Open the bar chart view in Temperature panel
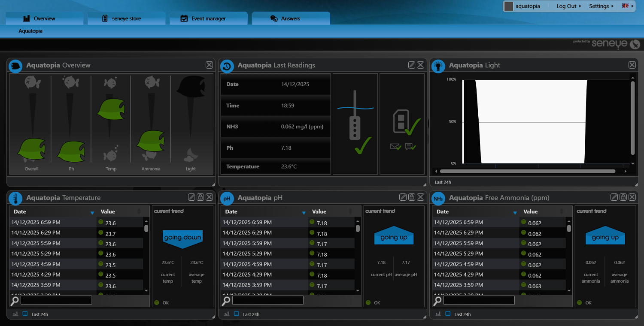The width and height of the screenshot is (644, 326). pyautogui.click(x=15, y=314)
